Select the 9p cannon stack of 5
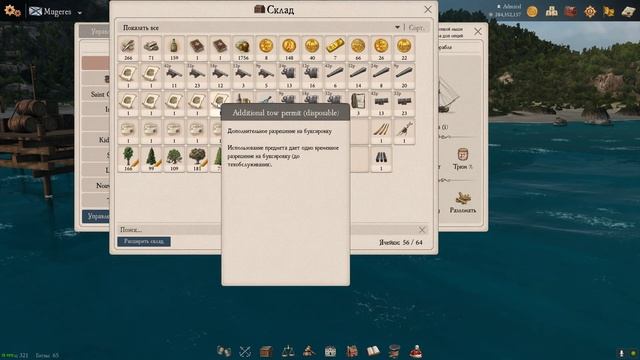 pos(266,76)
